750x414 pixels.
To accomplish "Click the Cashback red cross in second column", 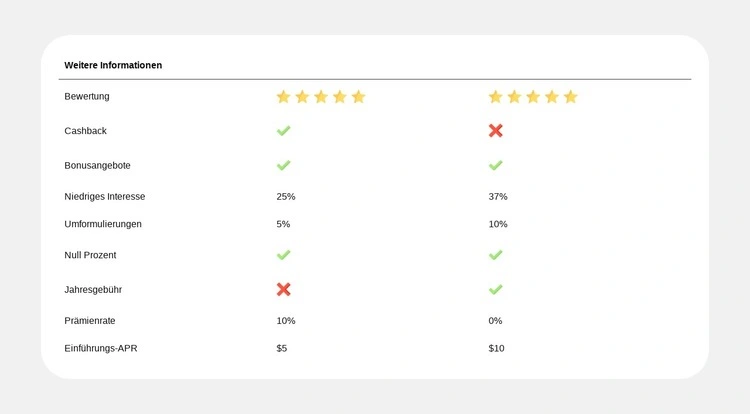I will click(496, 131).
